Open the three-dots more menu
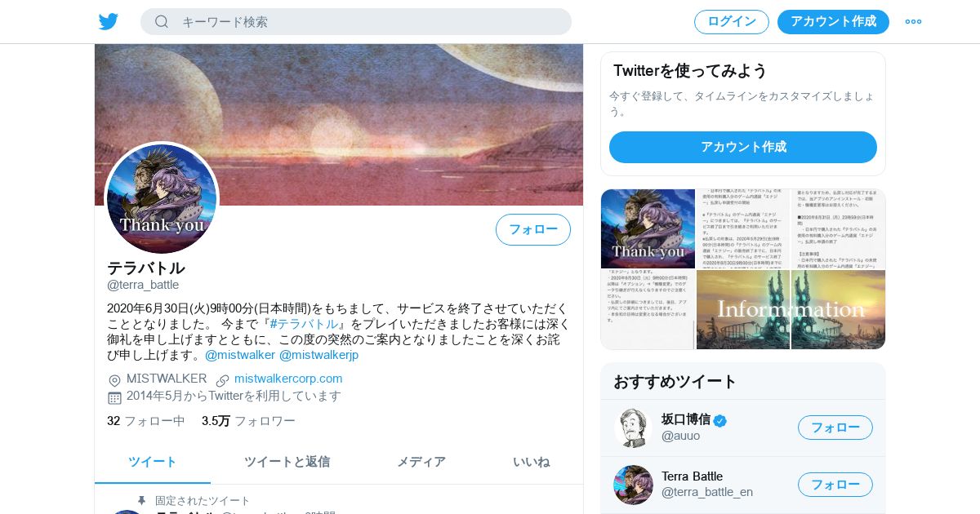This screenshot has height=514, width=980. pyautogui.click(x=913, y=21)
